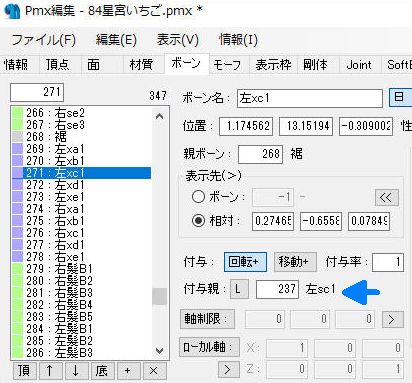
Task: Select bone 282 : 右髪B4
Action: coord(82,305)
